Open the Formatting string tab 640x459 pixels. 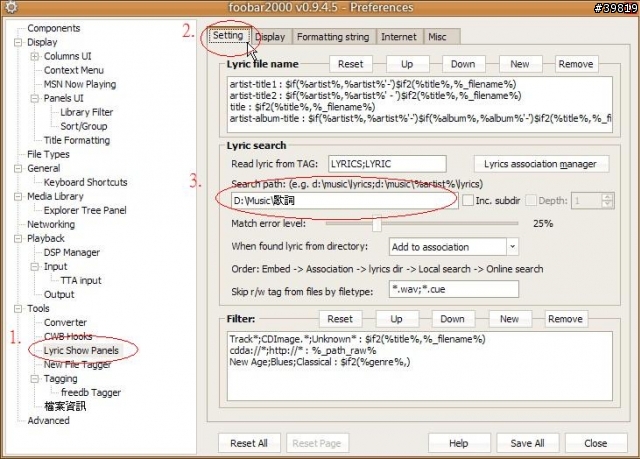coord(333,37)
